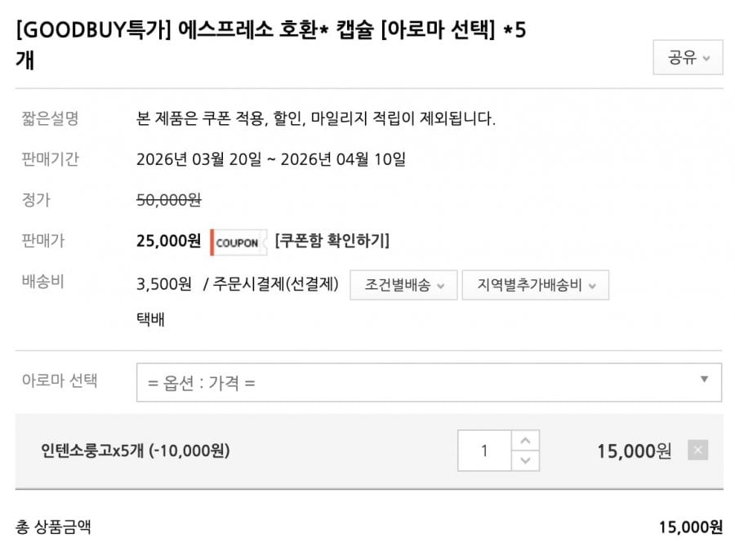Open the 아로마 선택 option select box
Viewport: 735px width, 560px height.
click(429, 383)
